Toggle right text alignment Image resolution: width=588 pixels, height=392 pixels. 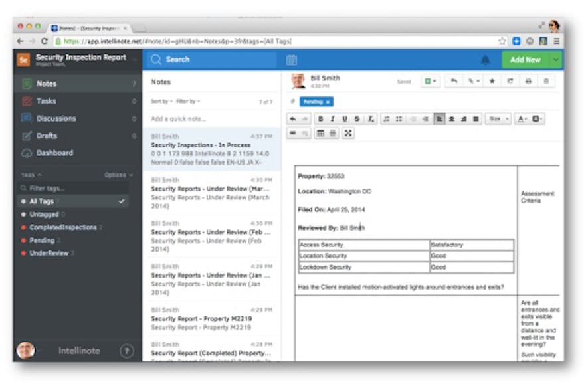pyautogui.click(x=464, y=119)
